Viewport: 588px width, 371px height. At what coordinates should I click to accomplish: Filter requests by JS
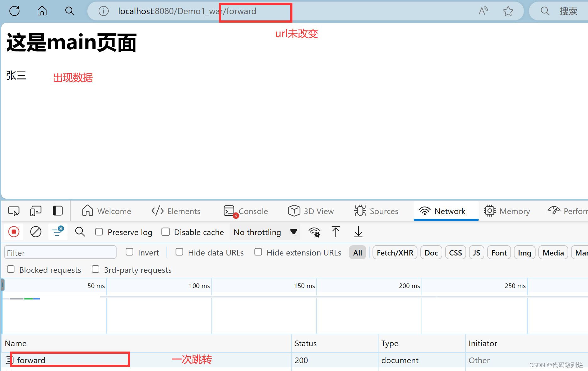[x=476, y=252]
